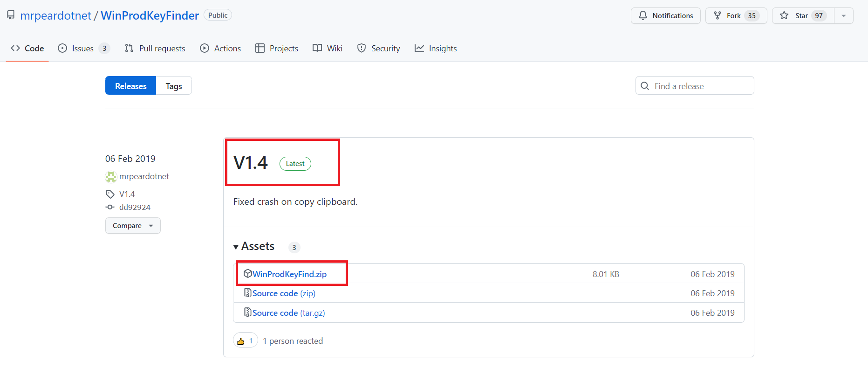Click the file icon beside Source code (zip)
The width and height of the screenshot is (868, 369).
248,293
